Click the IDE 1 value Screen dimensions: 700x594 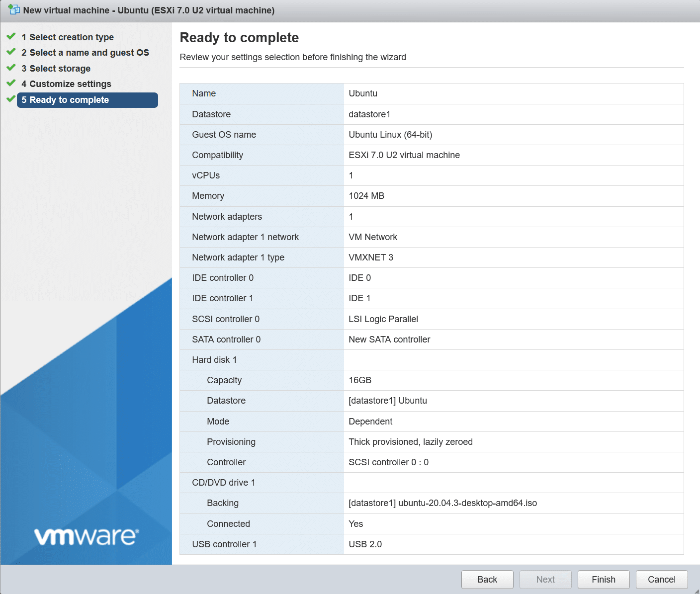point(359,298)
